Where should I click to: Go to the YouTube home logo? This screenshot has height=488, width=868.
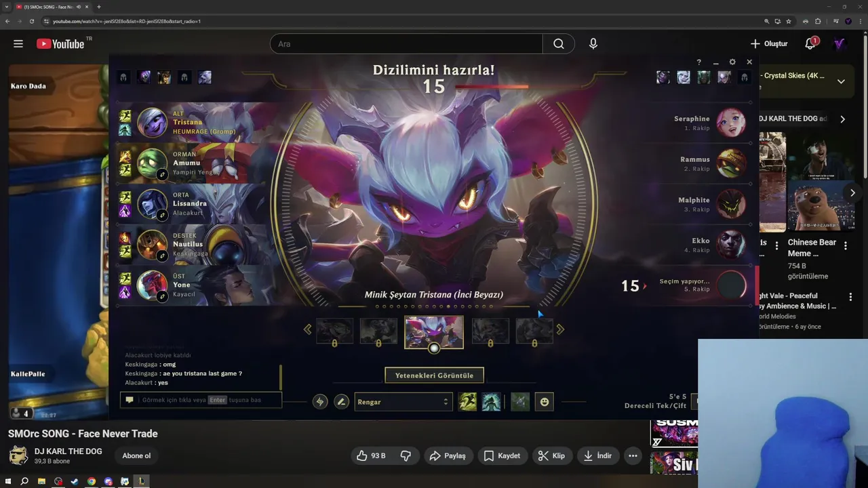(x=60, y=44)
